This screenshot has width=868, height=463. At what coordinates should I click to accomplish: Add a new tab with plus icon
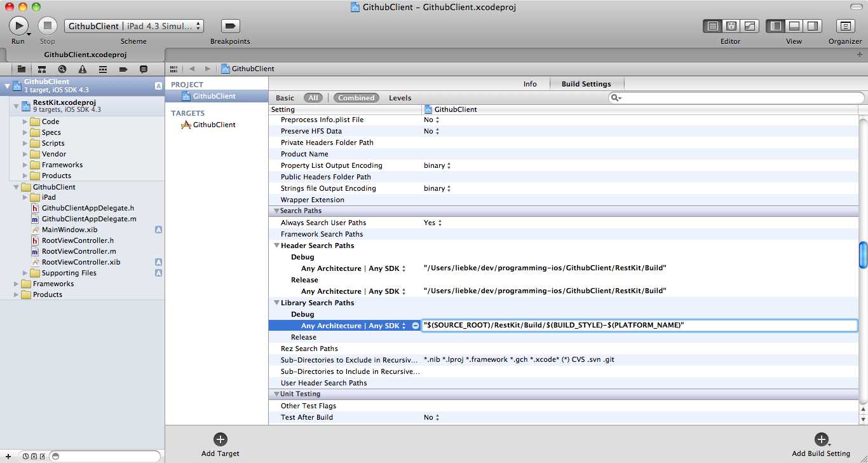tap(860, 55)
